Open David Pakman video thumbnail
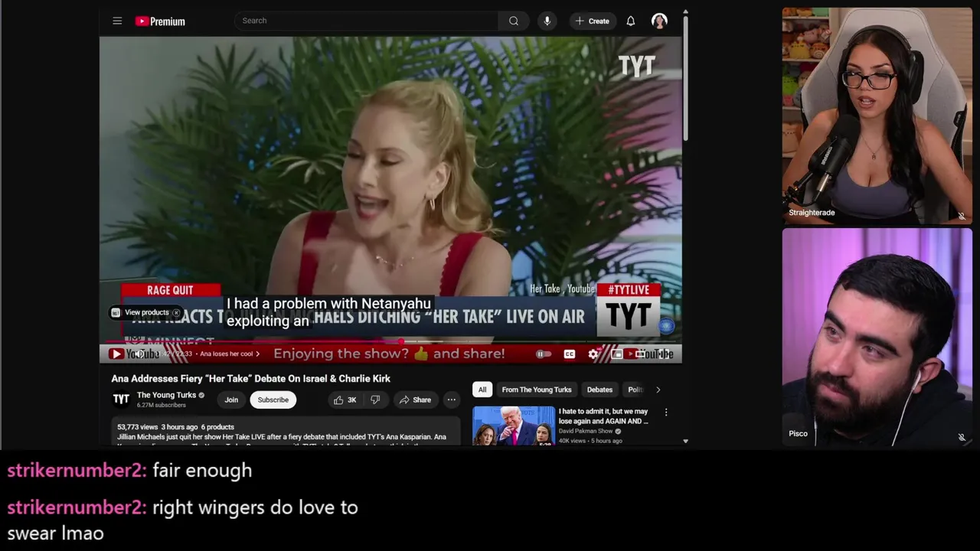Viewport: 980px width, 551px height. [513, 425]
